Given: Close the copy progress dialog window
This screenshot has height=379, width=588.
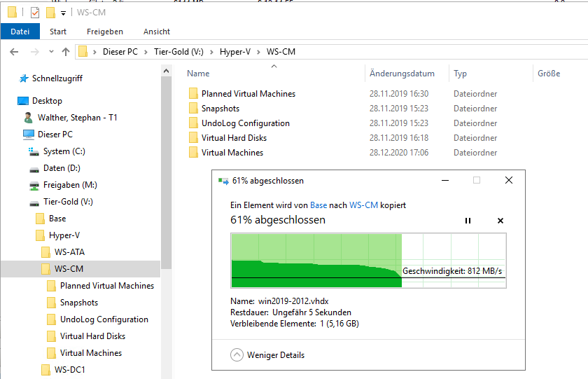Looking at the screenshot, I should (x=508, y=181).
